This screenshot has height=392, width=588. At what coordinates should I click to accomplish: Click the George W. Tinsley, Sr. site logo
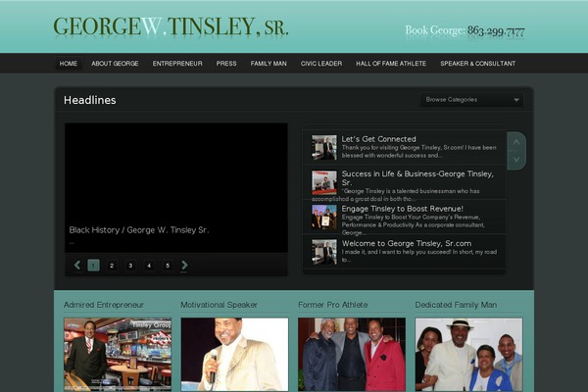click(171, 26)
